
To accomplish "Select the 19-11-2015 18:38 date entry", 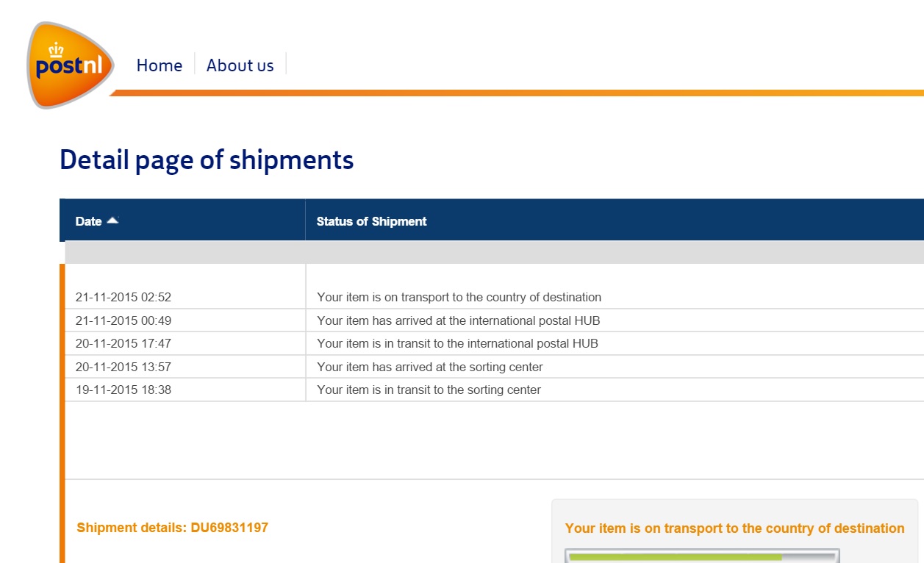I will point(123,390).
